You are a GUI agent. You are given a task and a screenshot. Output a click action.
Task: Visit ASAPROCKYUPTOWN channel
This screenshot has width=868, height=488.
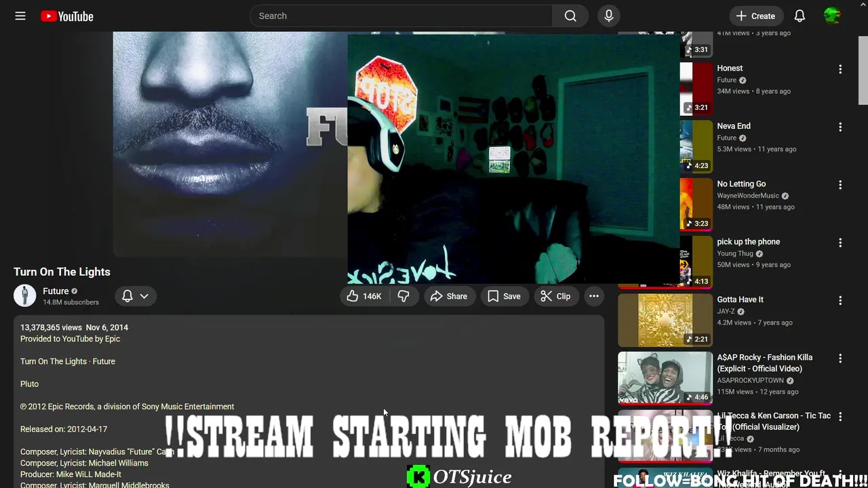pyautogui.click(x=750, y=381)
